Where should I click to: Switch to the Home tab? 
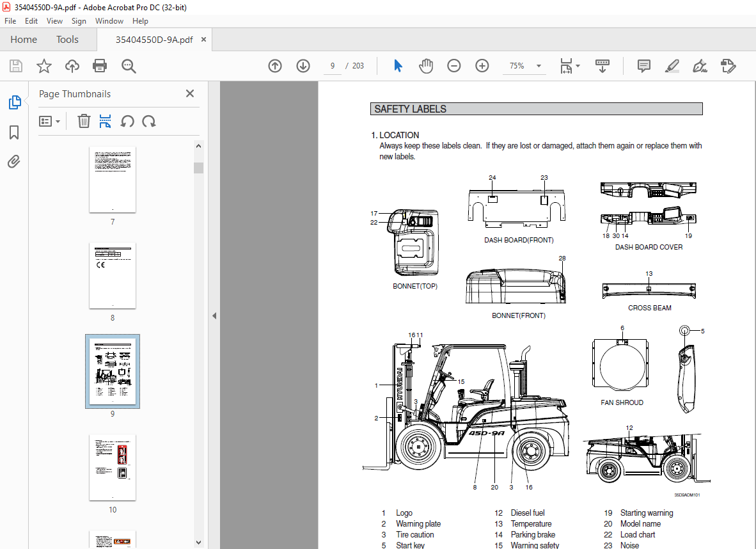click(24, 40)
